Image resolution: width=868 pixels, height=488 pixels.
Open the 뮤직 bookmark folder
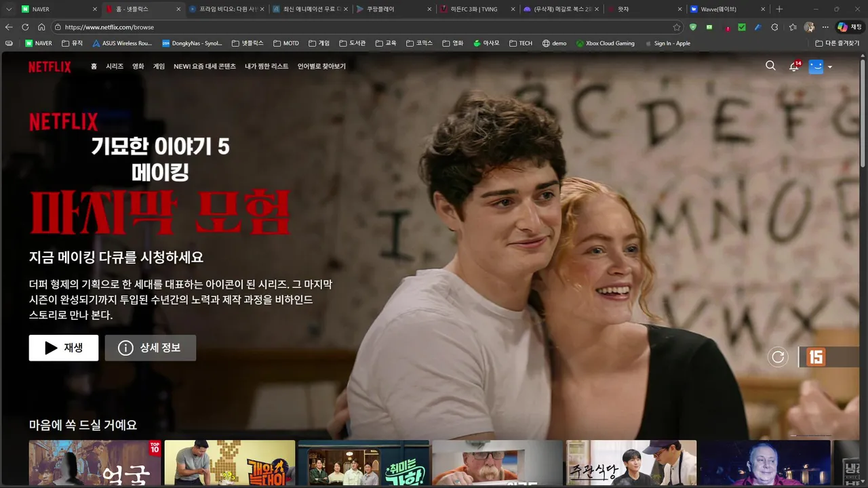(x=72, y=43)
